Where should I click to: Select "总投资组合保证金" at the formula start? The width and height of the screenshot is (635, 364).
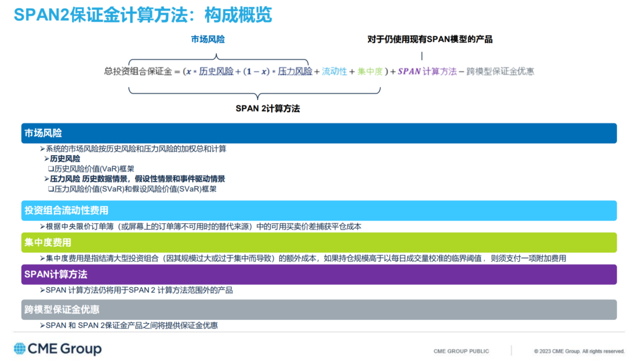[x=138, y=72]
